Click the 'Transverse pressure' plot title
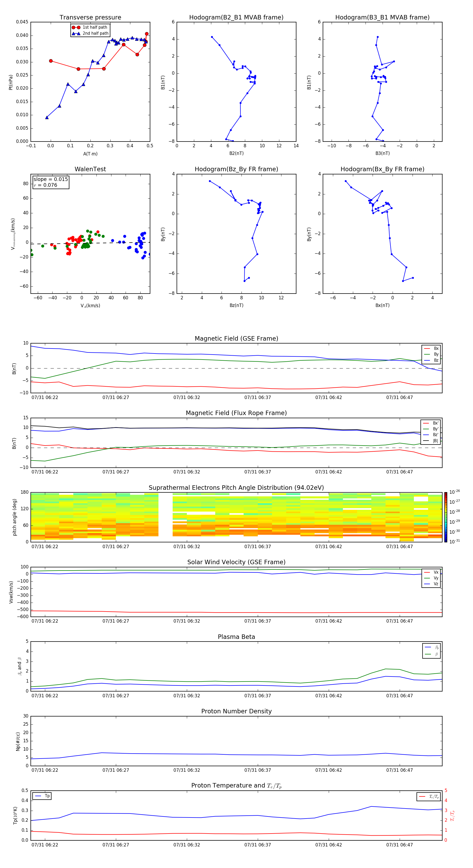 [90, 18]
